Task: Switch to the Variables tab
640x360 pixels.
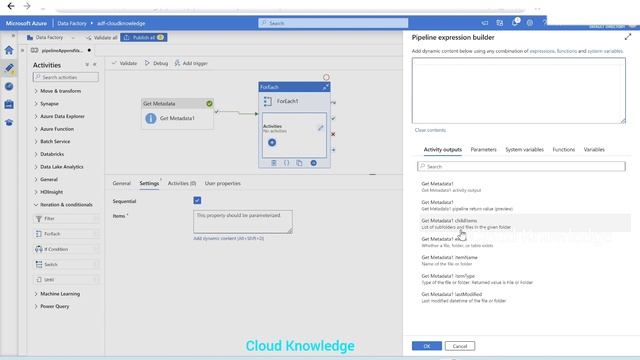Action: click(594, 150)
